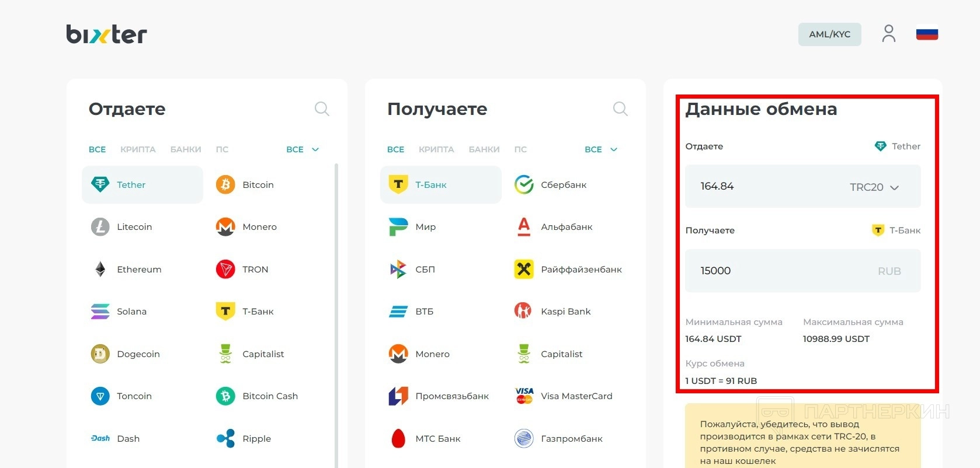Image resolution: width=980 pixels, height=468 pixels.
Task: Click the maximum amount 10988.99 USDT
Action: click(x=836, y=339)
